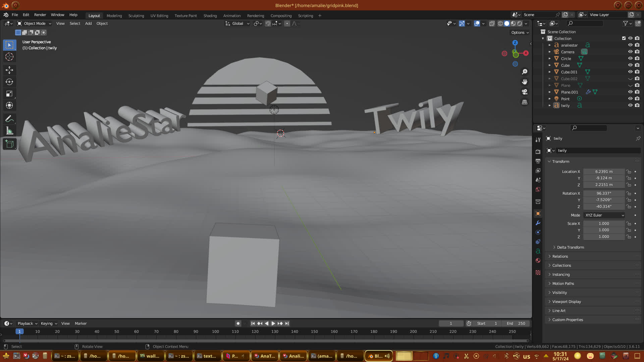This screenshot has width=644, height=362.
Task: Select the Measure tool
Action: click(9, 131)
